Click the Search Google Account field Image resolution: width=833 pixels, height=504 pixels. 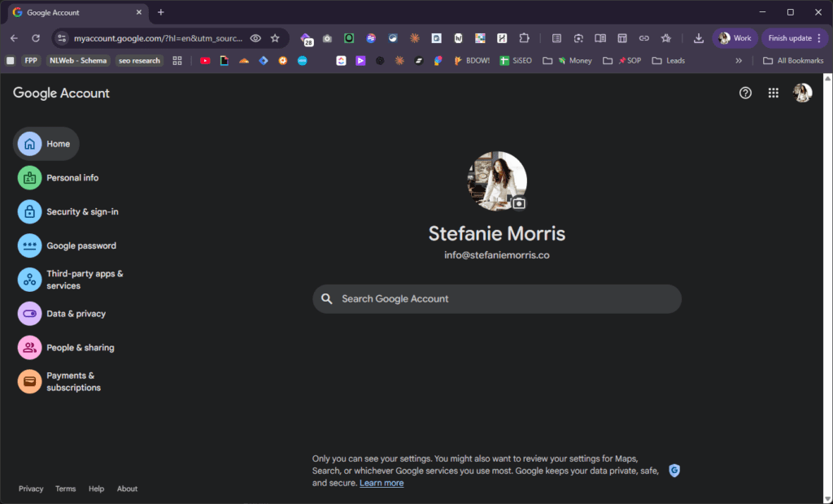[x=496, y=299]
